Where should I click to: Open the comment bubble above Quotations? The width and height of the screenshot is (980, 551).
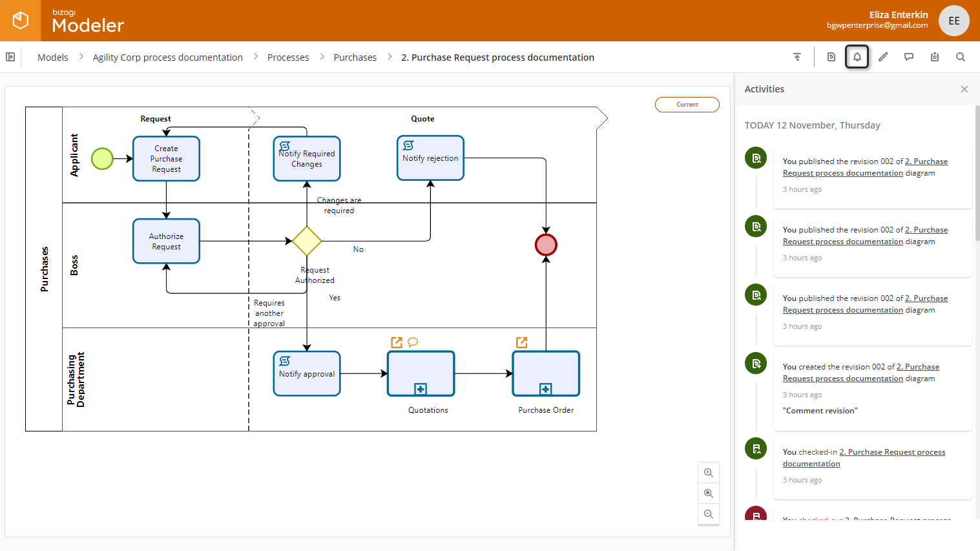tap(413, 342)
